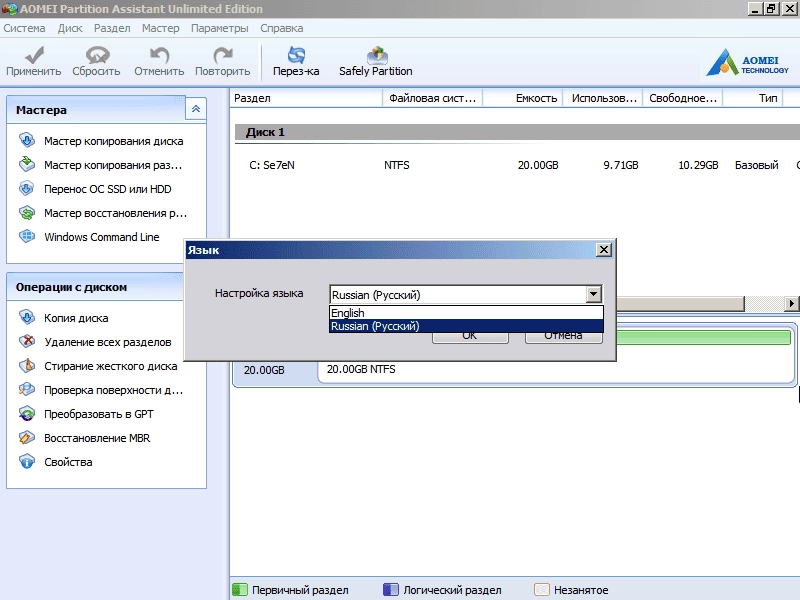This screenshot has height=600, width=800.
Task: Click the NTFS file system cell
Action: (396, 165)
